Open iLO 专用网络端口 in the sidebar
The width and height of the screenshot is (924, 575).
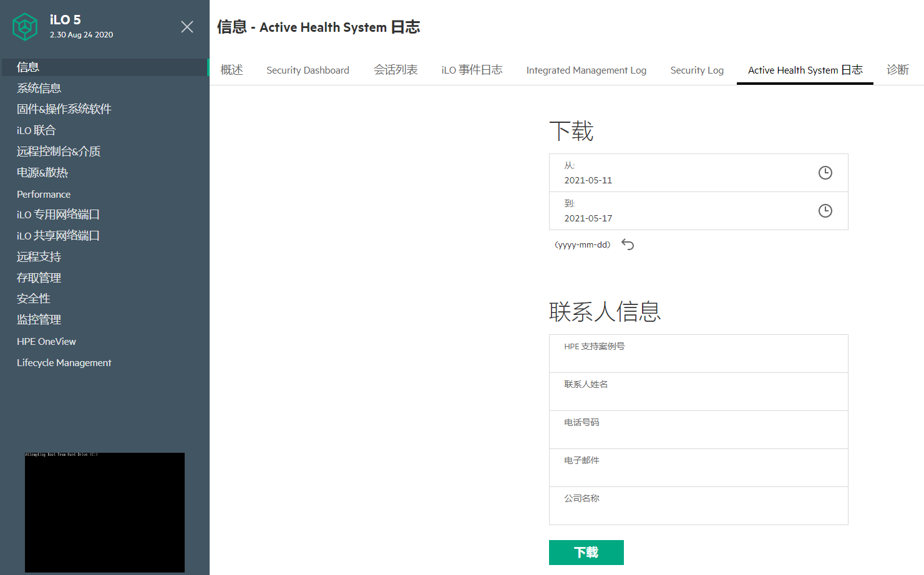coord(58,215)
